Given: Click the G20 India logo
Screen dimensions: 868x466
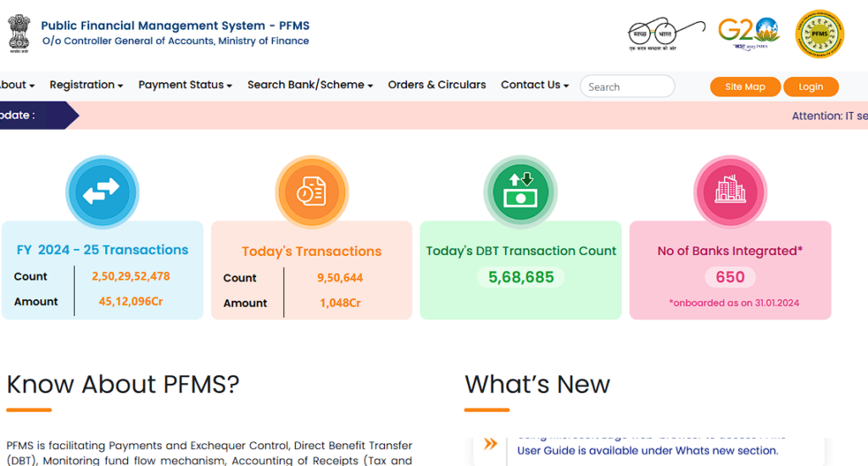Looking at the screenshot, I should coord(749,33).
